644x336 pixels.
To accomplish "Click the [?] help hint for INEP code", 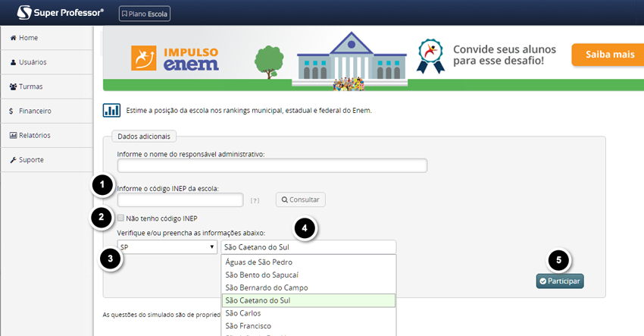I will click(255, 201).
